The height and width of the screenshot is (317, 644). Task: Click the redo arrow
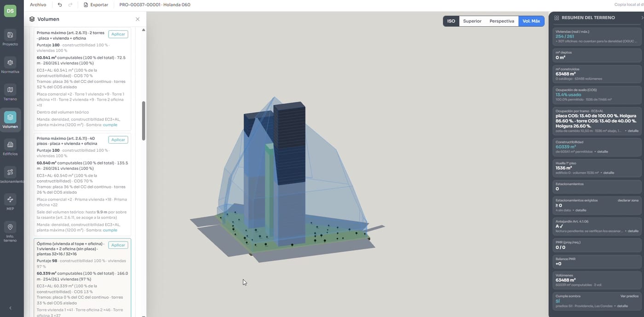(x=70, y=5)
